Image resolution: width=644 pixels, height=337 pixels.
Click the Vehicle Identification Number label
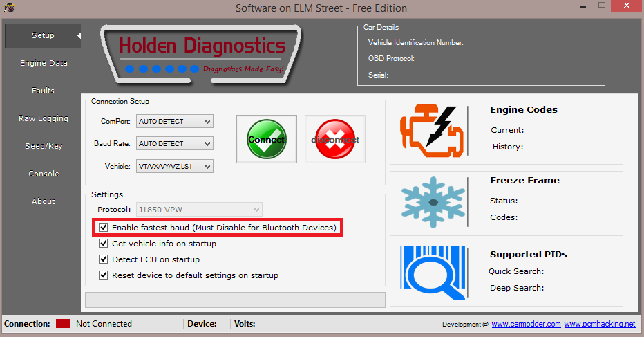click(x=416, y=42)
